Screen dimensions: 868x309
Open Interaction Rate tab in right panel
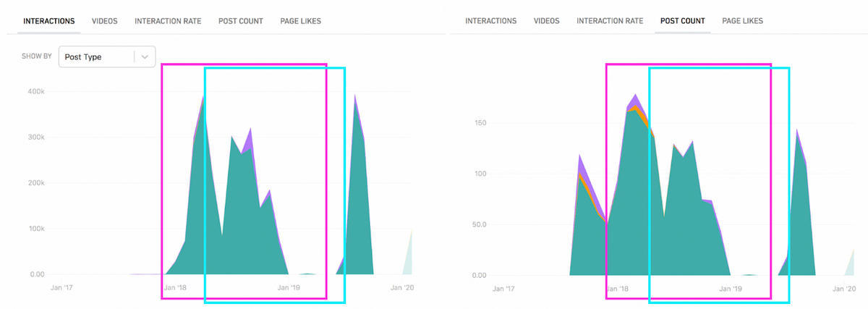coord(610,21)
